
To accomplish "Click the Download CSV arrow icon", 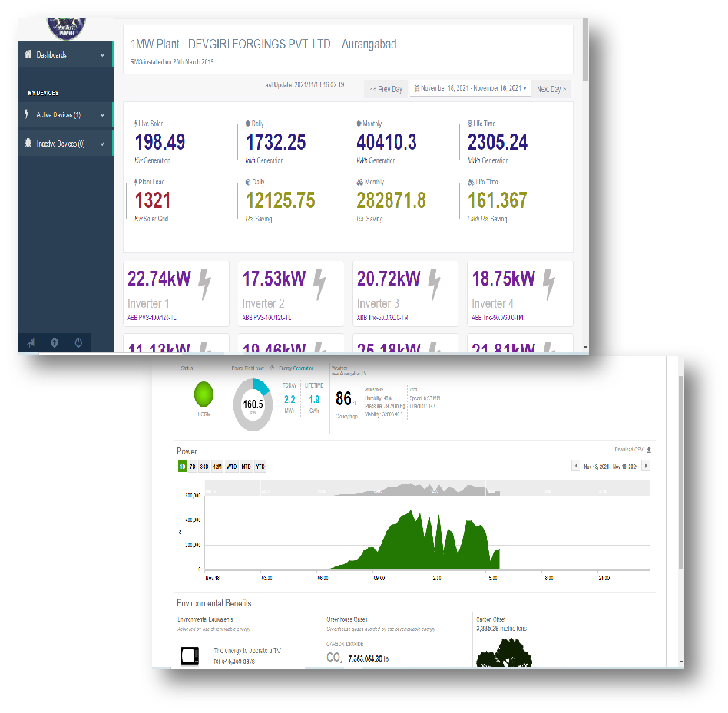I will pyautogui.click(x=649, y=450).
